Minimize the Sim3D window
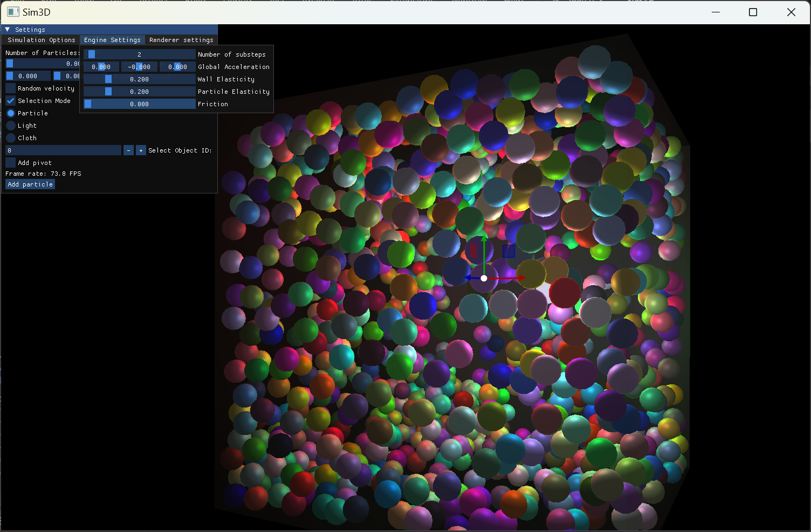The width and height of the screenshot is (811, 532). point(716,12)
